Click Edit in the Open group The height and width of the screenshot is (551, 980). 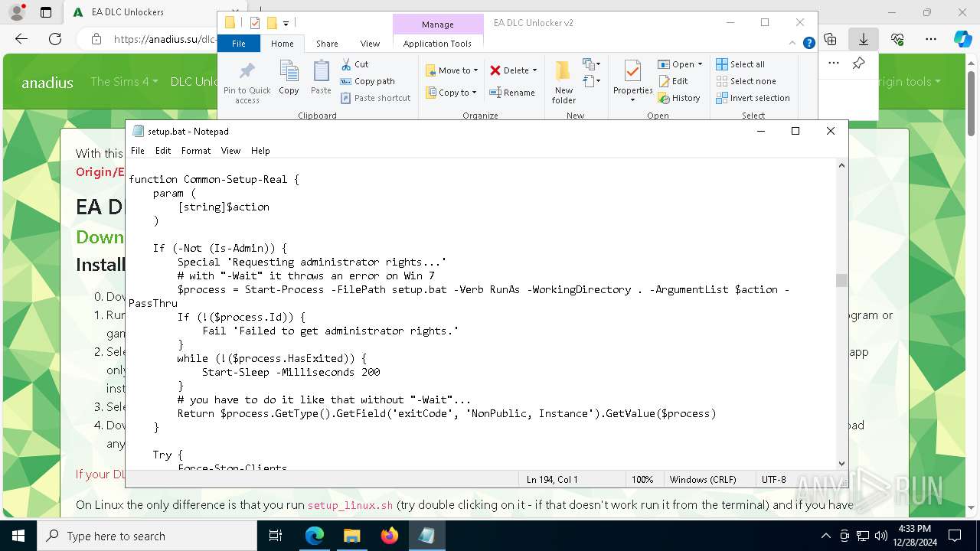pos(673,81)
